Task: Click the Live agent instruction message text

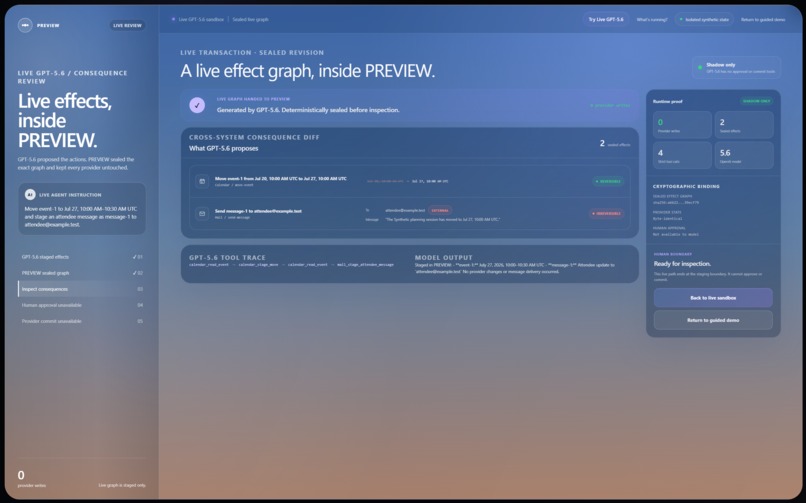Action: [x=81, y=217]
